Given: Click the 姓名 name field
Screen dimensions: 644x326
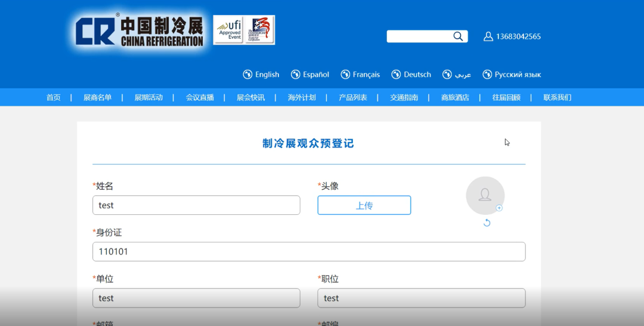Looking at the screenshot, I should coord(196,205).
